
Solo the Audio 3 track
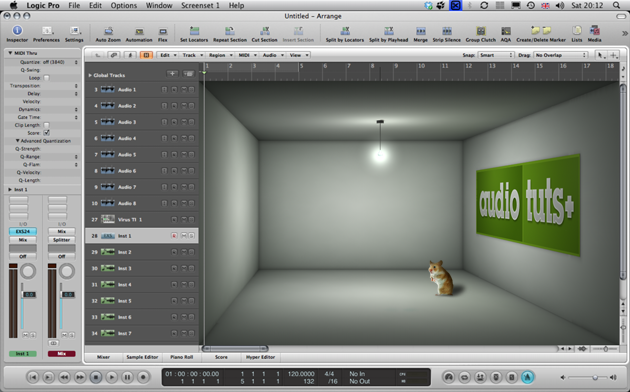pos(192,122)
